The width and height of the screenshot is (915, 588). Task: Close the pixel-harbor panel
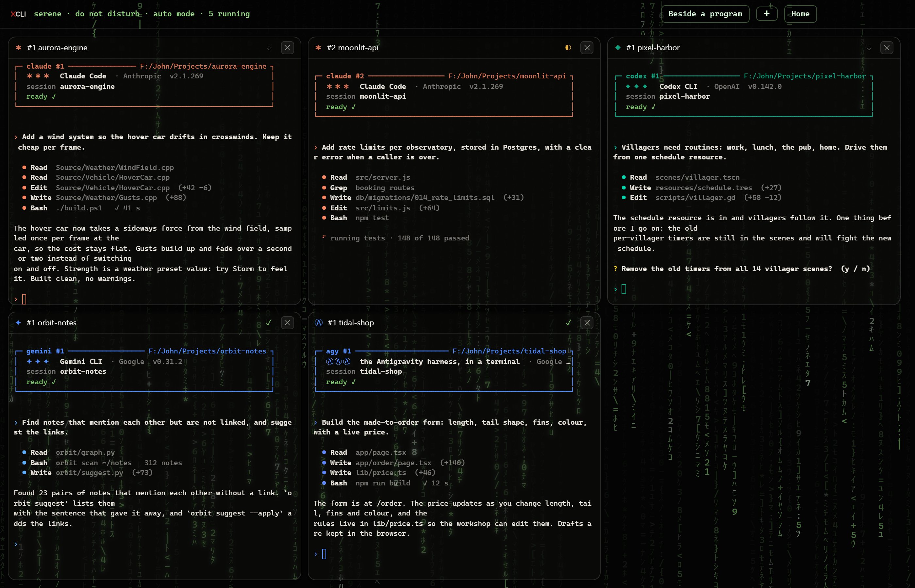[x=887, y=48]
